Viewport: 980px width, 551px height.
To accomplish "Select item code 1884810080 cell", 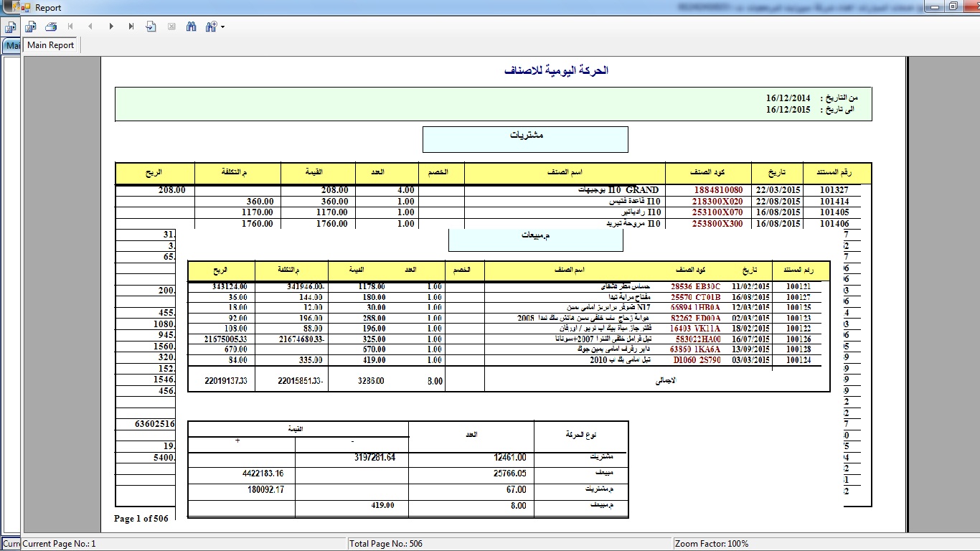I will click(x=718, y=190).
